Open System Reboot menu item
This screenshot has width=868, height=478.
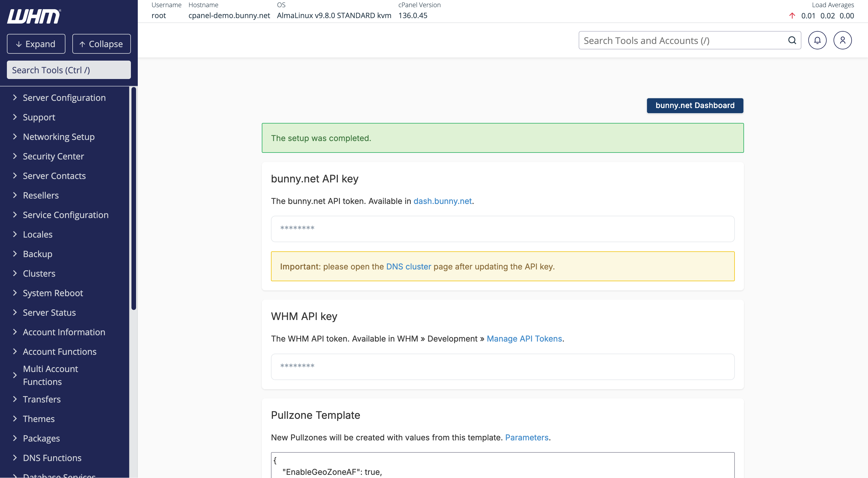pos(53,293)
